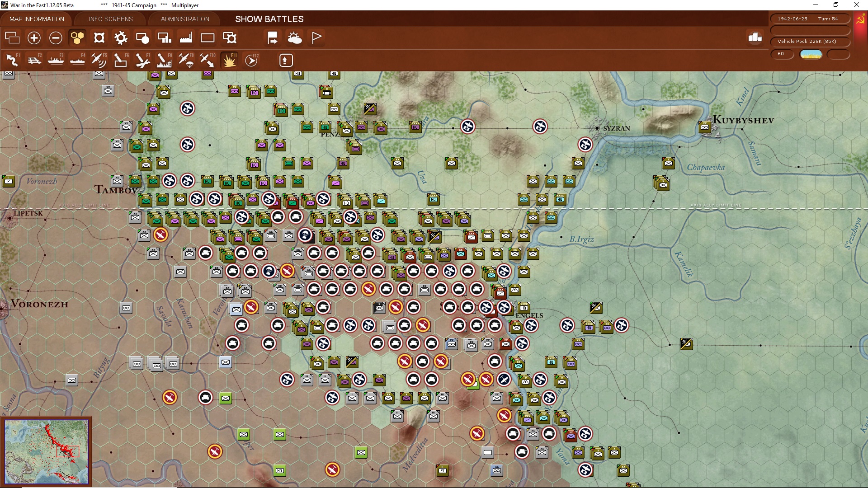This screenshot has width=868, height=488.
Task: Switch to the INFO SCREENS tab
Action: [x=111, y=19]
